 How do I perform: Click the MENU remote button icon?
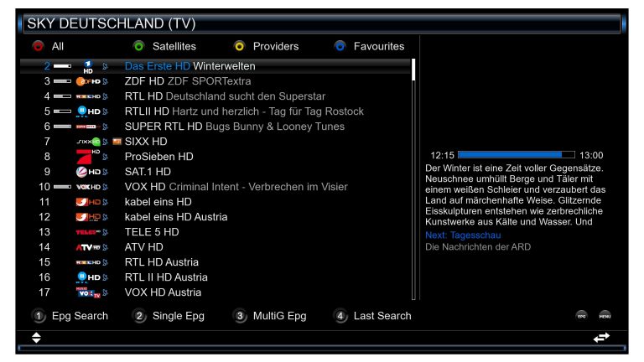[x=605, y=316]
